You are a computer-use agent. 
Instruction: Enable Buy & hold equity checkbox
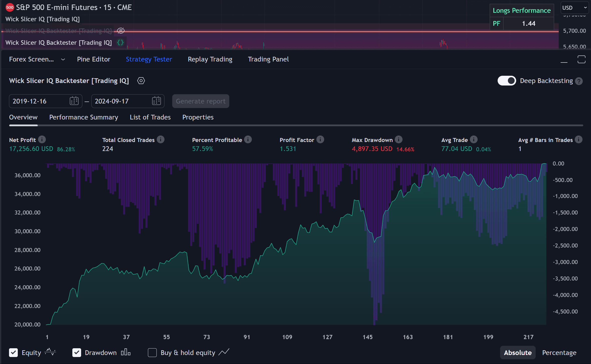coord(152,352)
